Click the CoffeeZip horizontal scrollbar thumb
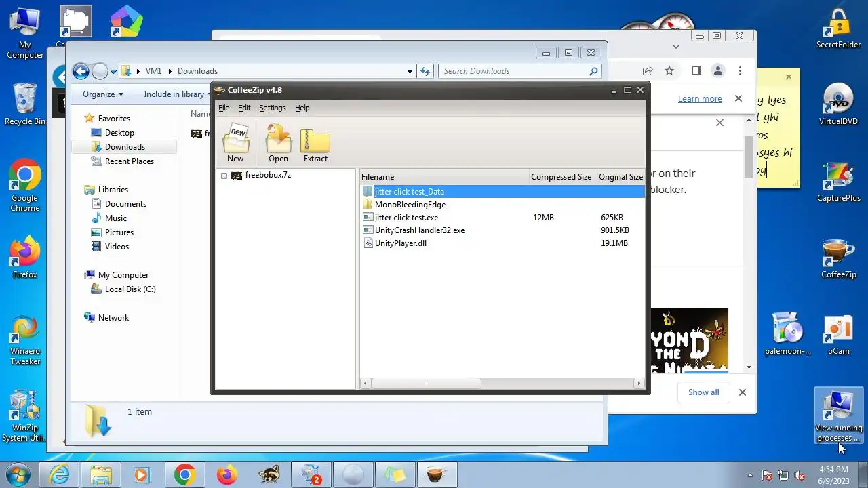868x488 pixels. 426,384
